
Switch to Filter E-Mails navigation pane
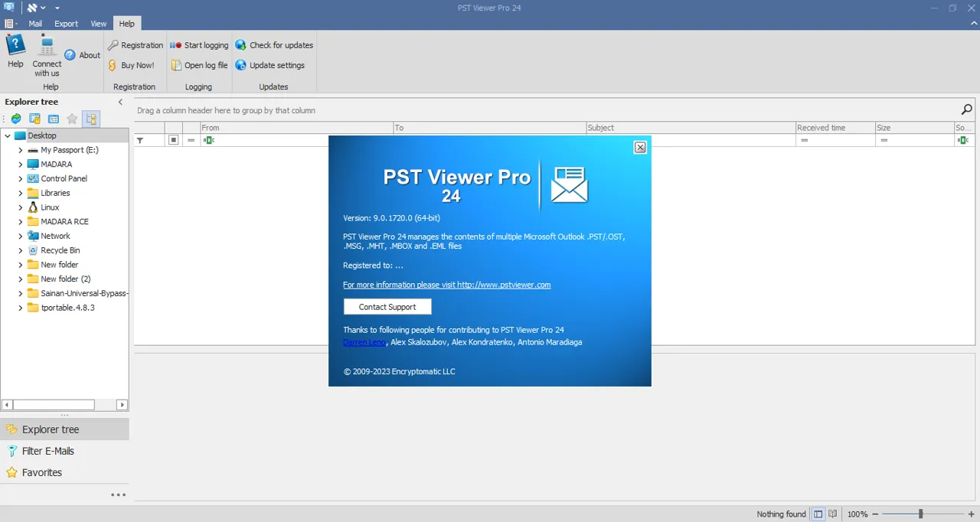64,451
